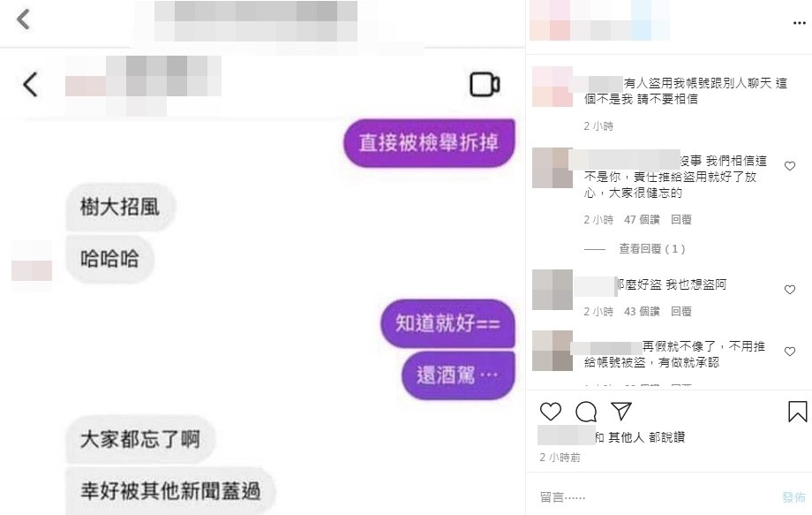Screen dimensions: 812x515
Task: Return to chat list via inner back arrow
Action: [x=30, y=85]
